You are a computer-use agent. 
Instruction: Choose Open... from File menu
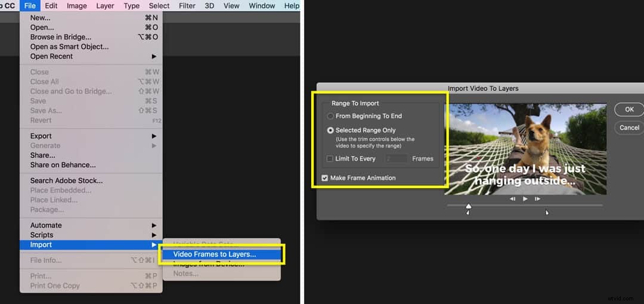pos(91,27)
